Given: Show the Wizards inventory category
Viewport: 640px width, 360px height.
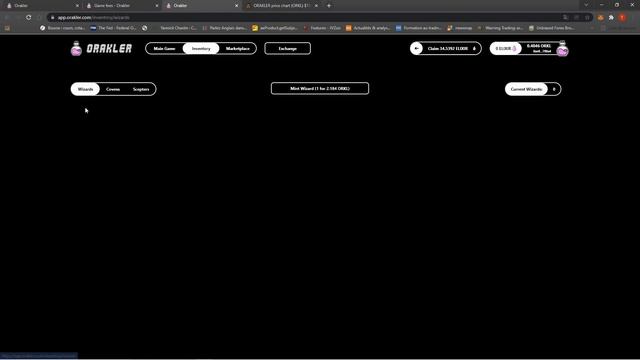Looking at the screenshot, I should (85, 89).
